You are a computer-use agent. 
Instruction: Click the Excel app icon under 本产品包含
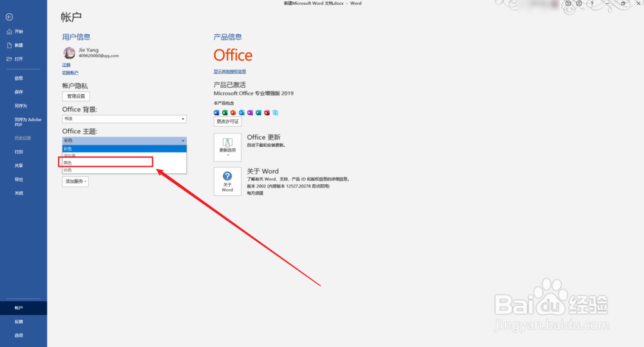(225, 113)
